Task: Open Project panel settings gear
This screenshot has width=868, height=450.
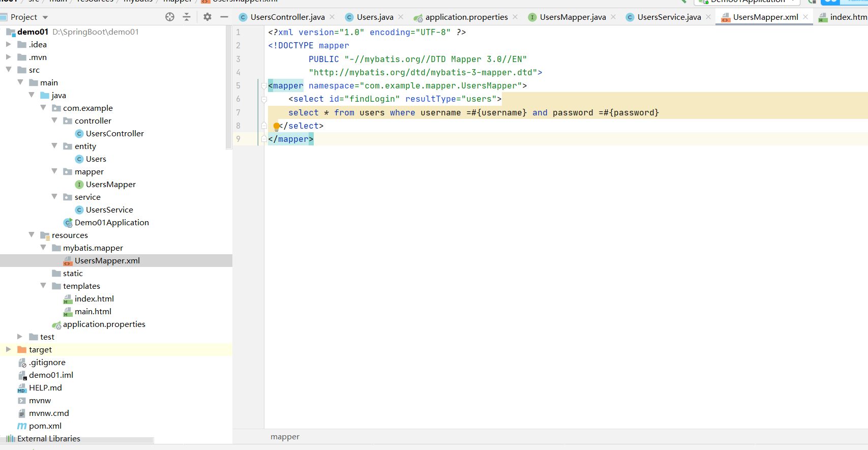Action: coord(207,17)
